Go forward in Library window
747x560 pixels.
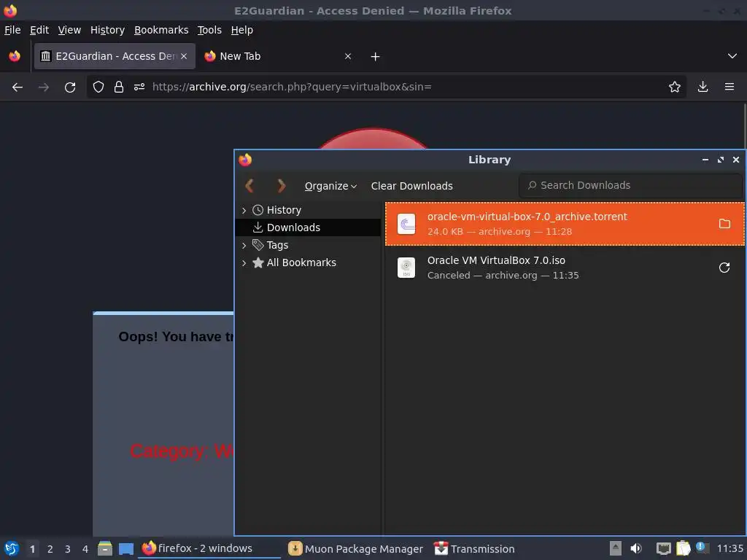coord(281,186)
